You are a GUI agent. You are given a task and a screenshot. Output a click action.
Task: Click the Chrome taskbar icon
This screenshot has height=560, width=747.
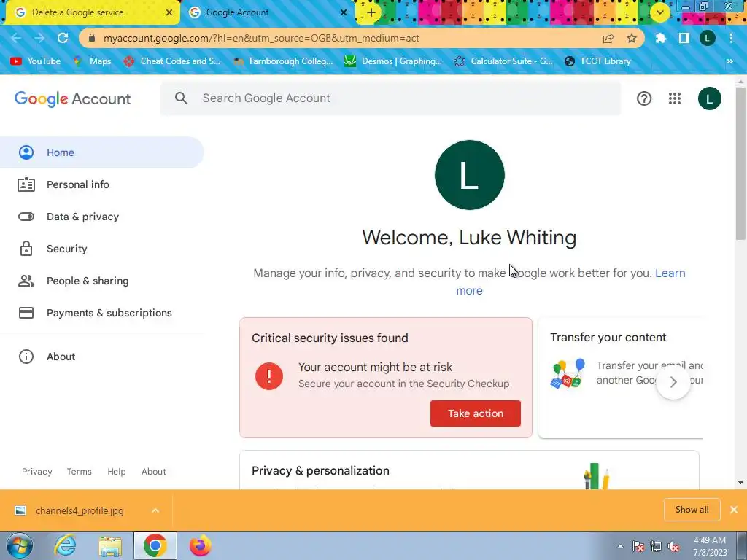tap(155, 545)
